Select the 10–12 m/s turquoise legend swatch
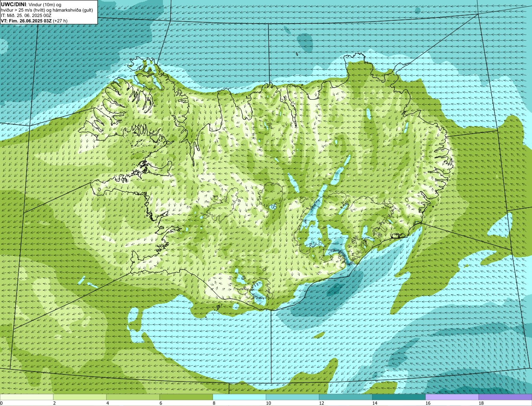 293,397
